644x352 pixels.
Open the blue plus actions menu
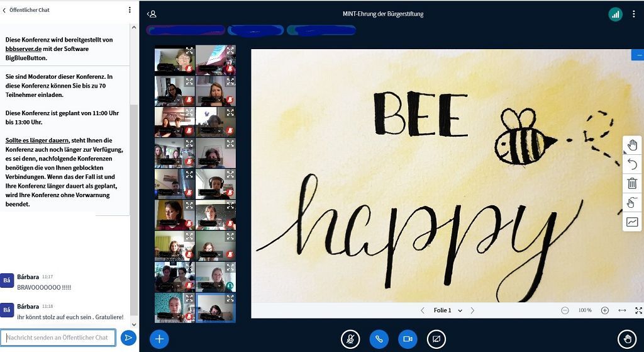159,339
